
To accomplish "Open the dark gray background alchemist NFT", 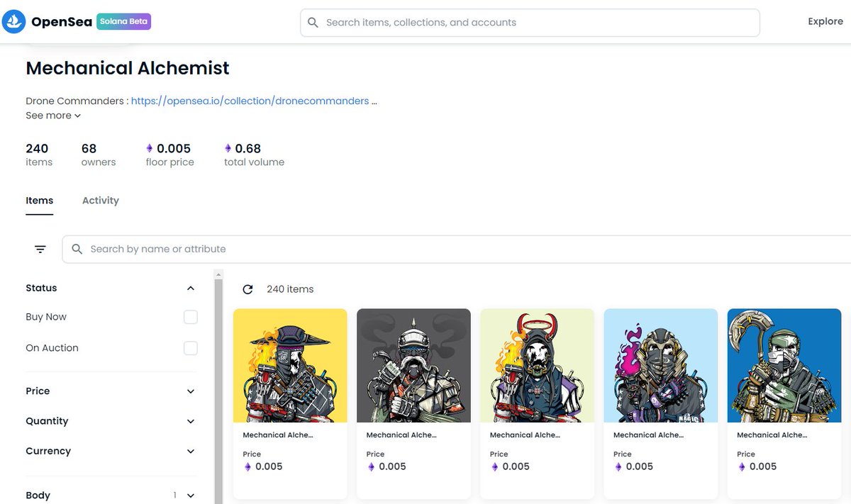I will click(x=413, y=365).
